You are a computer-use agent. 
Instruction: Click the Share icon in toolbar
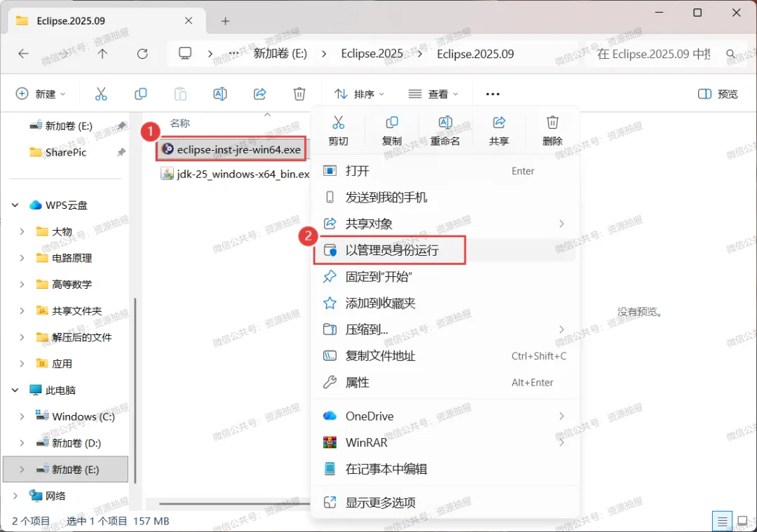pyautogui.click(x=260, y=94)
